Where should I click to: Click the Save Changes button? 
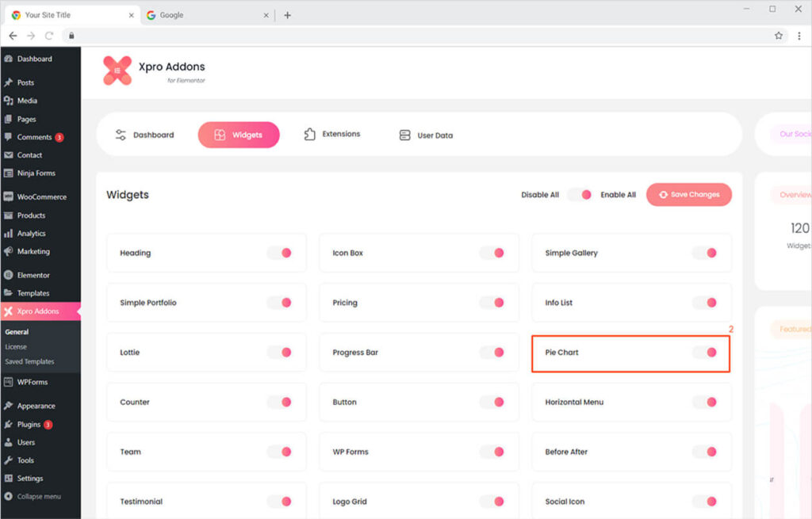click(688, 195)
